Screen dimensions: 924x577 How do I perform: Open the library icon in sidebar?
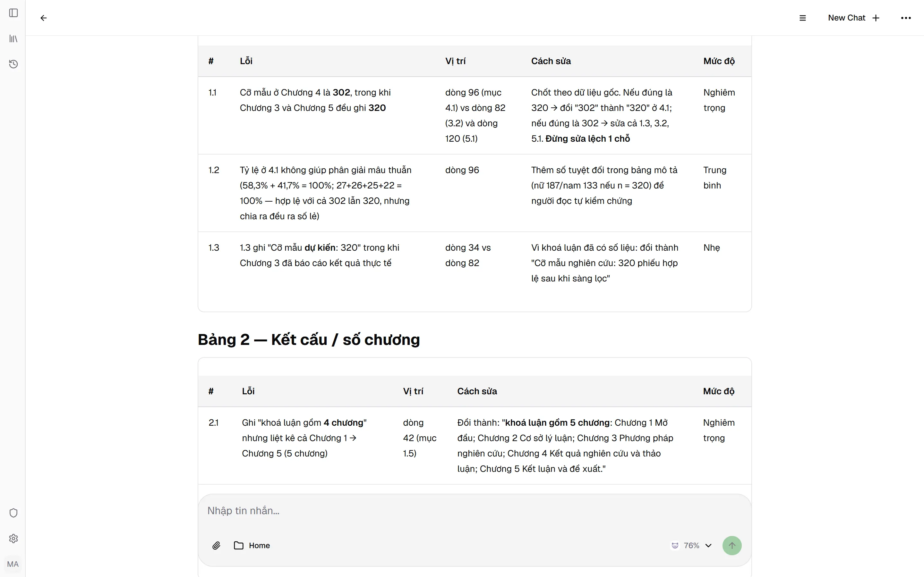[13, 38]
